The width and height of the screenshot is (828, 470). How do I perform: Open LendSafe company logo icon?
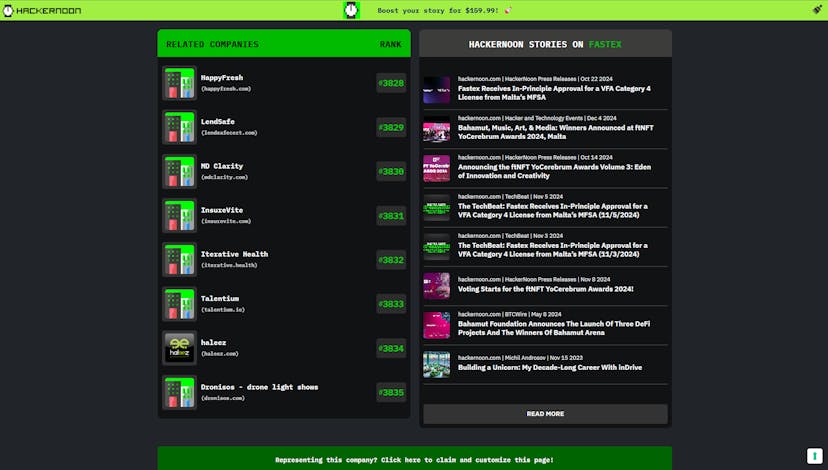(180, 127)
